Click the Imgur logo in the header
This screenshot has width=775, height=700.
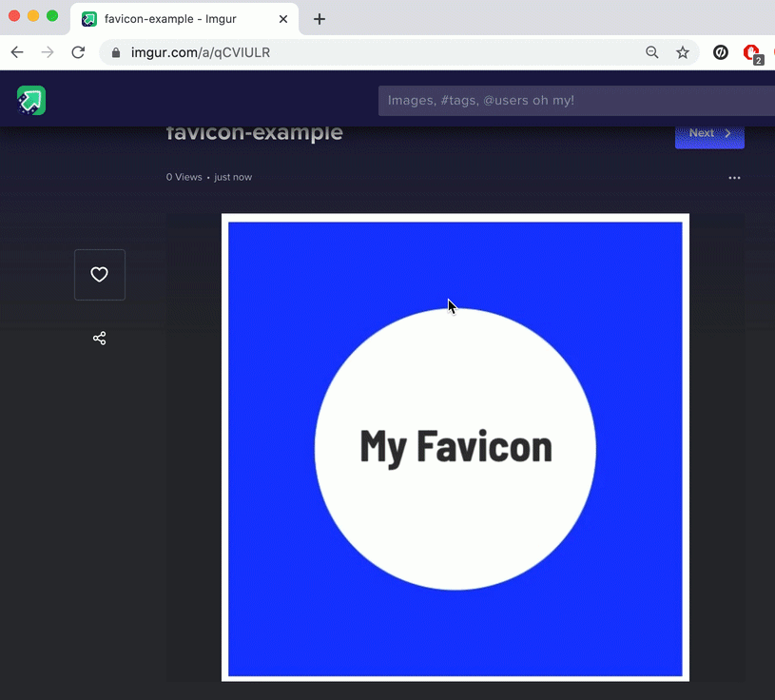pyautogui.click(x=31, y=100)
